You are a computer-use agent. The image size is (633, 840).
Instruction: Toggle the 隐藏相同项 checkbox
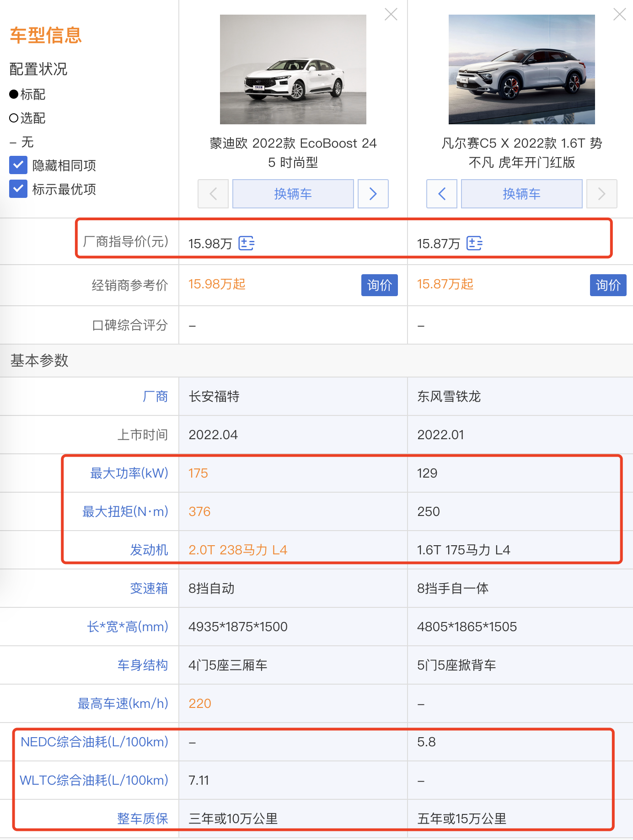[x=18, y=165]
